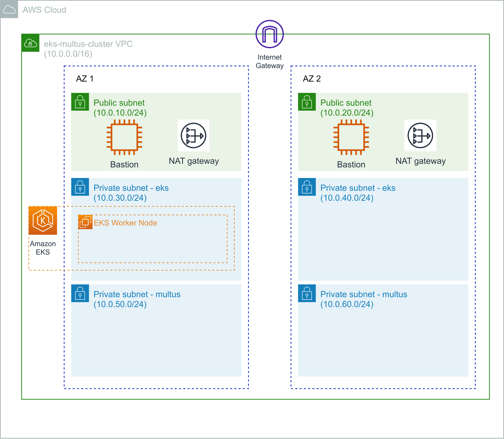Viewport: 504px width, 439px height.
Task: Click the EKS Worker Node instance icon
Action: coord(85,222)
